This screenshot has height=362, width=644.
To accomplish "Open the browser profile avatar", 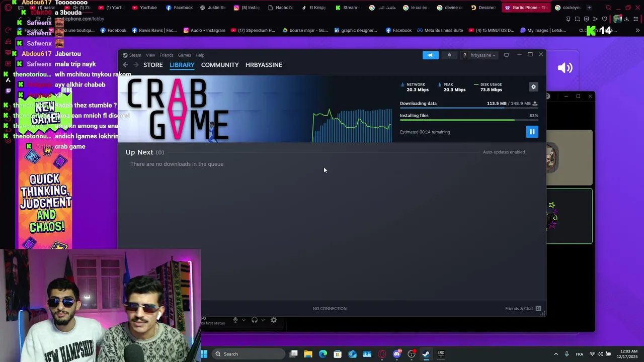I will 618,19.
